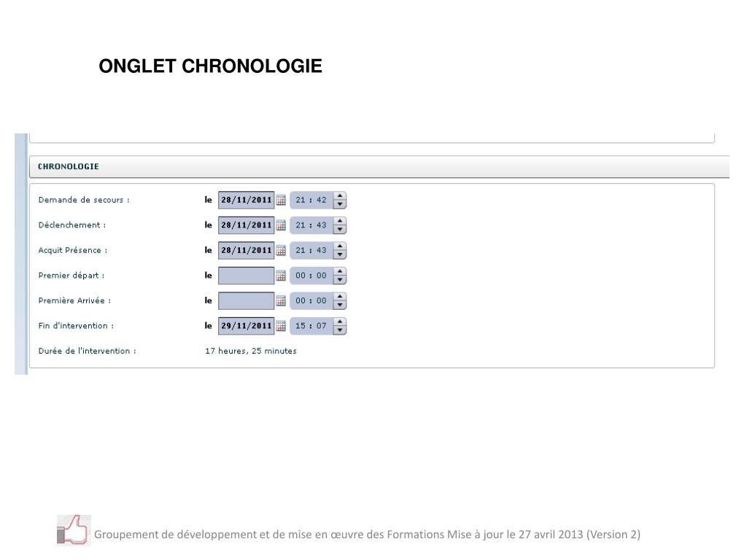Viewport: 747px width, 560px height.
Task: Click the Premier départ time field 00:00
Action: (311, 276)
